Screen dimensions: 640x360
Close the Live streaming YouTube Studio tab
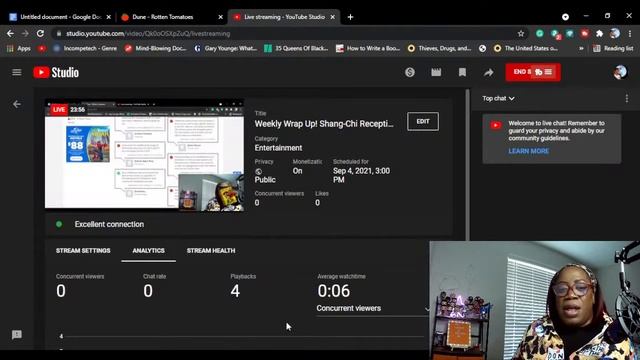[x=333, y=17]
